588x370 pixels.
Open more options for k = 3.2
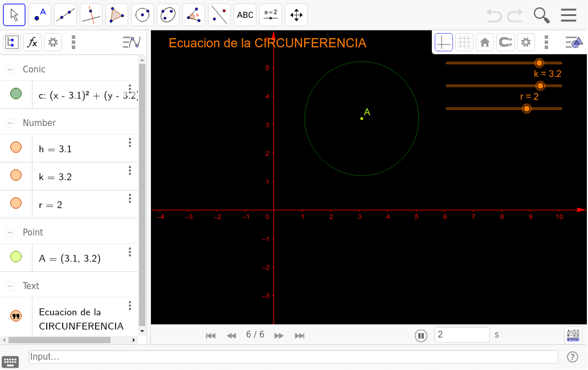click(x=130, y=170)
